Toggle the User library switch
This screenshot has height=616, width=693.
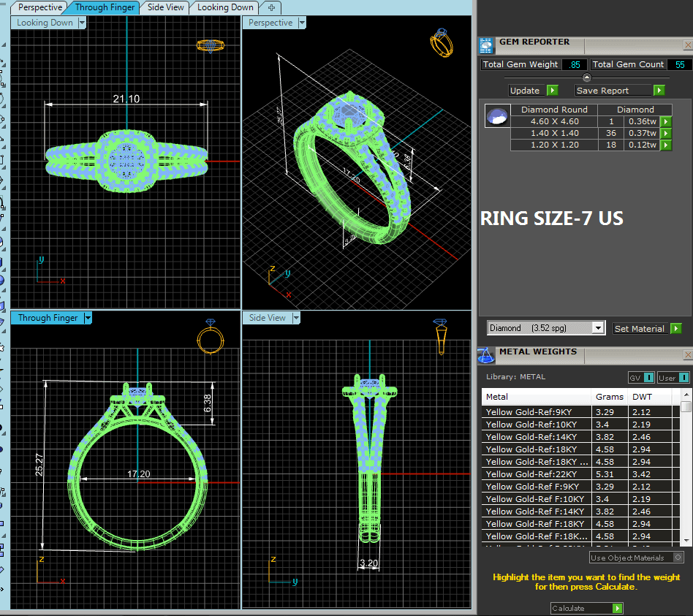click(673, 377)
